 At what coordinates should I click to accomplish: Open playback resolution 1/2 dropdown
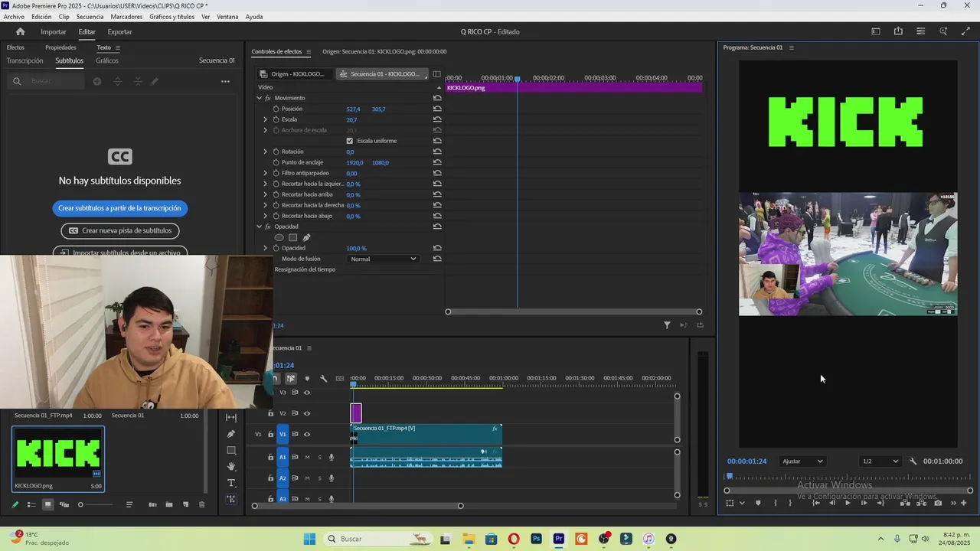click(879, 461)
